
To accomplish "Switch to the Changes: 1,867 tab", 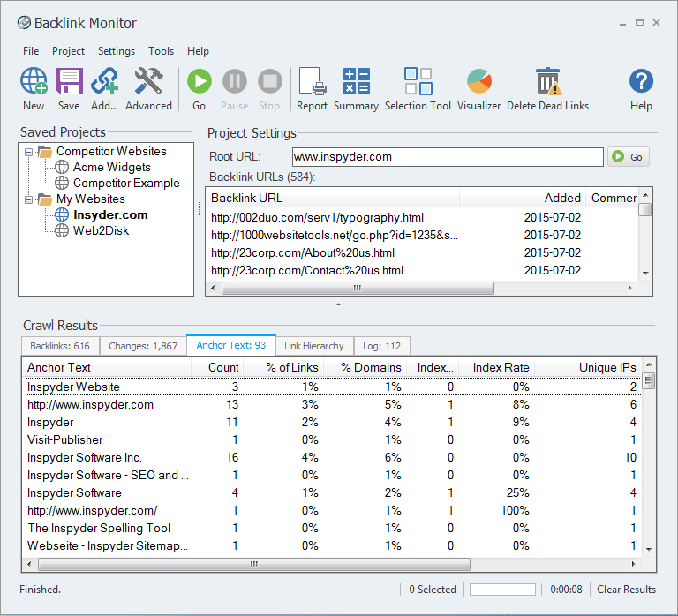I will pos(143,346).
